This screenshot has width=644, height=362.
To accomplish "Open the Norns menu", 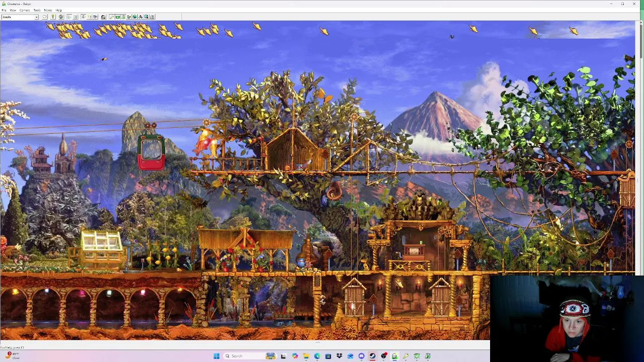I will (x=48, y=10).
